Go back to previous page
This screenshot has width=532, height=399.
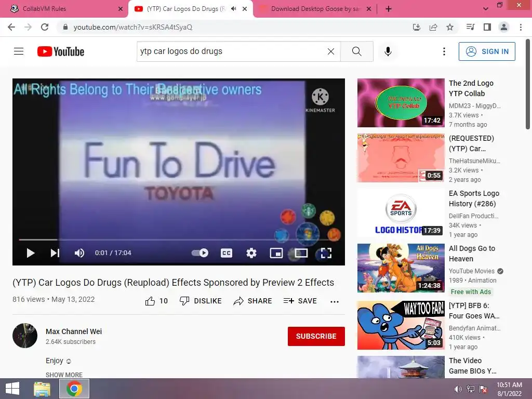point(11,27)
